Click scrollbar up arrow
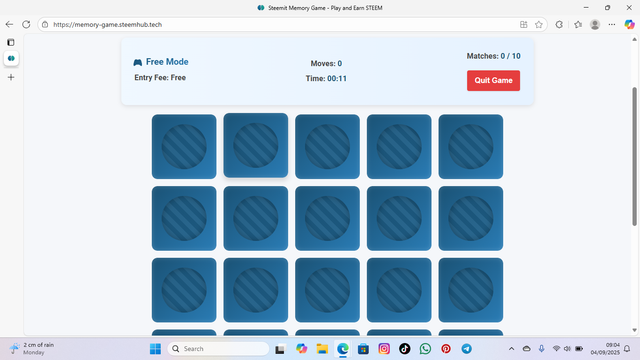 coord(634,40)
